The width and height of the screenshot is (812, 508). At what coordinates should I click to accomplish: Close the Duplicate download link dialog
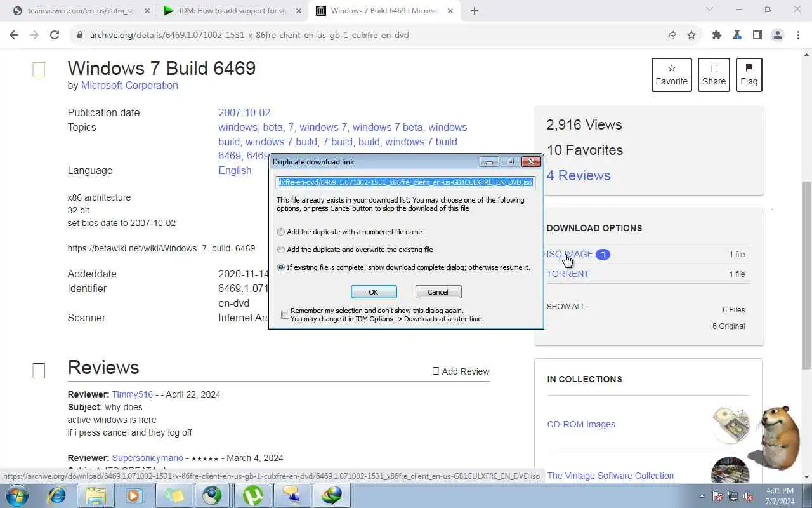[x=531, y=162]
